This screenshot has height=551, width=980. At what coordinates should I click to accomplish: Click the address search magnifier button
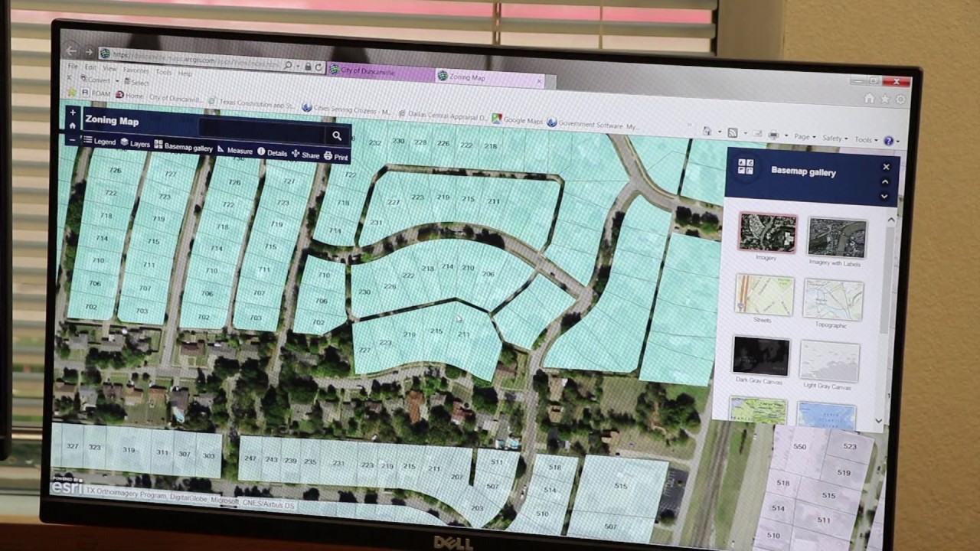point(337,135)
